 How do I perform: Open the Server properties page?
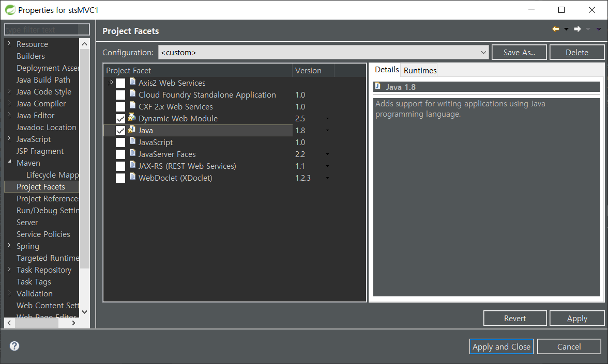click(27, 222)
